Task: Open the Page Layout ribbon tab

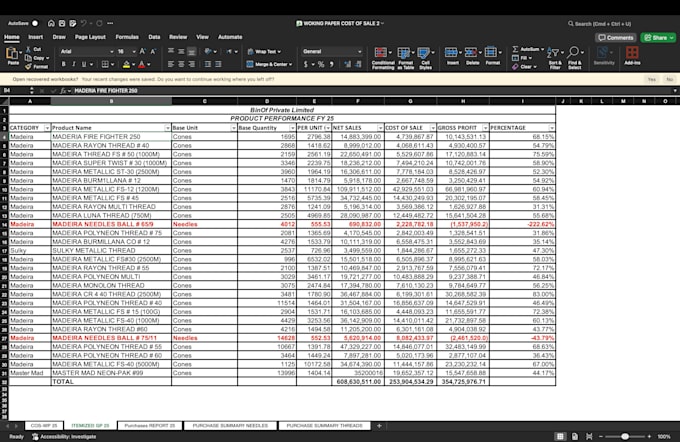Action: [x=90, y=37]
